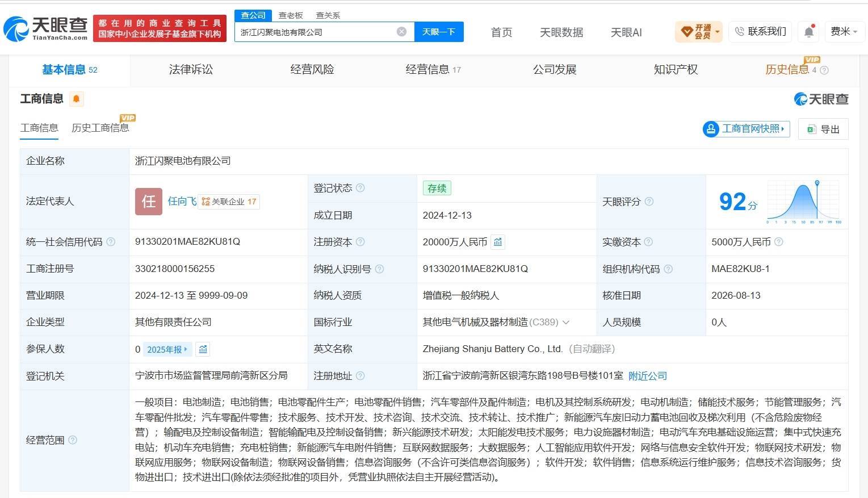Image resolution: width=868 pixels, height=498 pixels.
Task: Open the 附近公司 link
Action: (x=648, y=376)
